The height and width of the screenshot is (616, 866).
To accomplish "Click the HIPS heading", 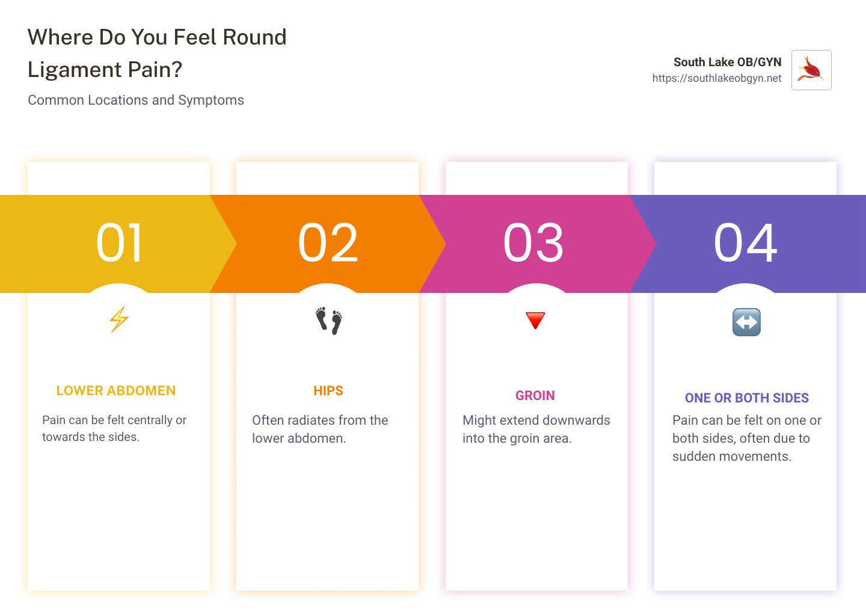I will 328,391.
